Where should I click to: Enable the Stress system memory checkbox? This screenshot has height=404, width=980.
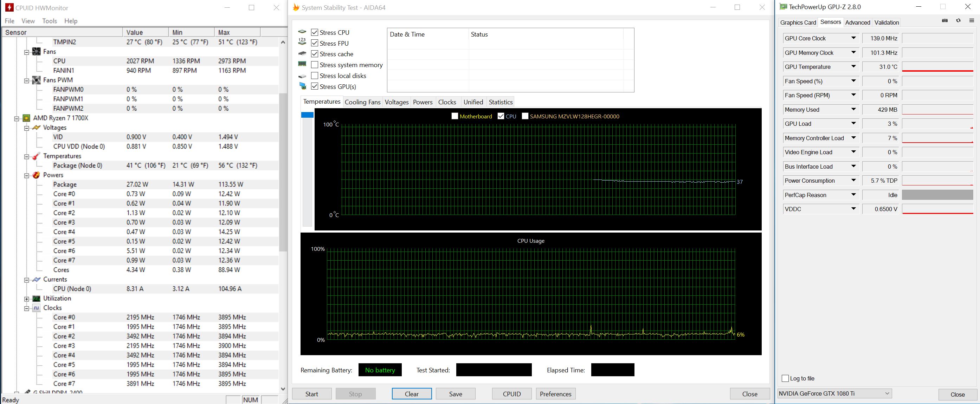click(315, 65)
